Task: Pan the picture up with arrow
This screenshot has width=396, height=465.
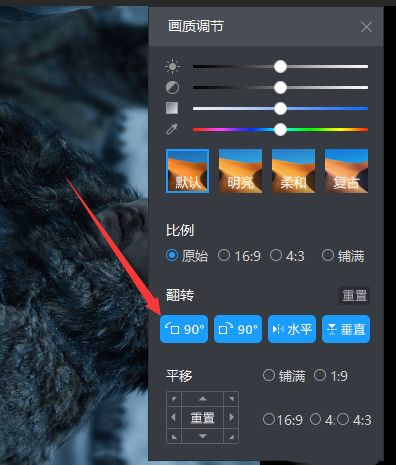Action: pos(203,399)
